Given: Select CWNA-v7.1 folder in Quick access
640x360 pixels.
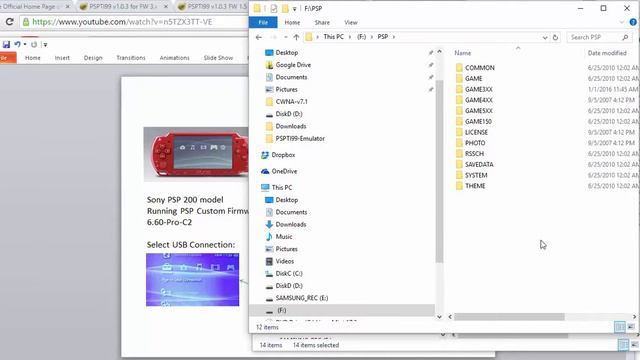Looking at the screenshot, I should tap(291, 102).
